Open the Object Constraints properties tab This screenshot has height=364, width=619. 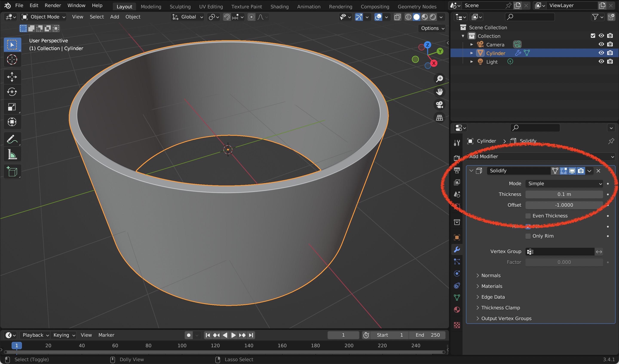click(457, 286)
